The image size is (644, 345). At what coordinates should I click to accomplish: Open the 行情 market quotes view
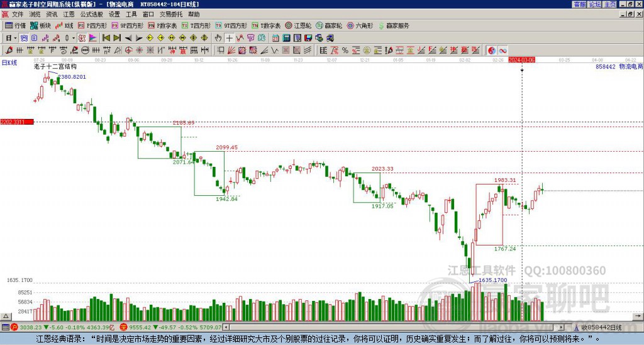pos(15,25)
